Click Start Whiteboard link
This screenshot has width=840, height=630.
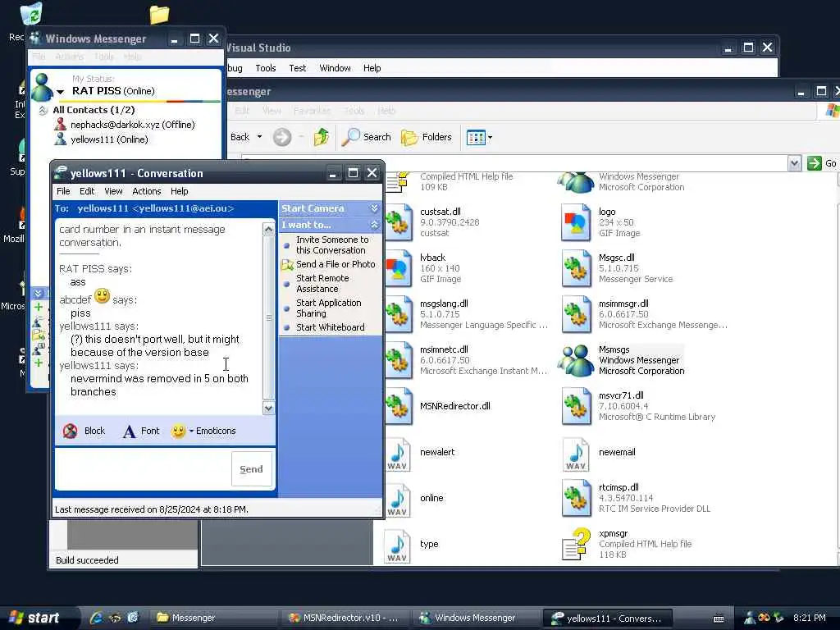point(330,327)
